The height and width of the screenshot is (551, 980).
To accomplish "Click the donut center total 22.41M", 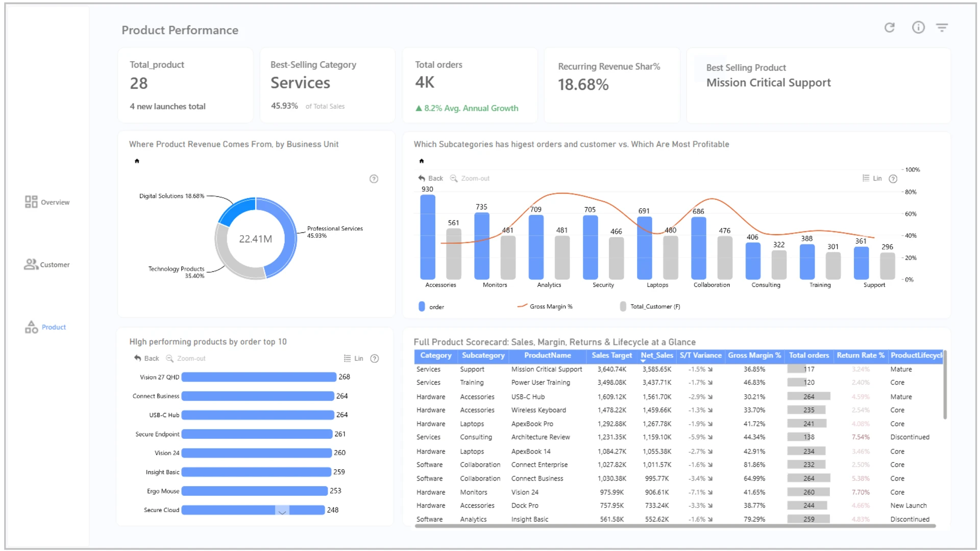I will 256,239.
